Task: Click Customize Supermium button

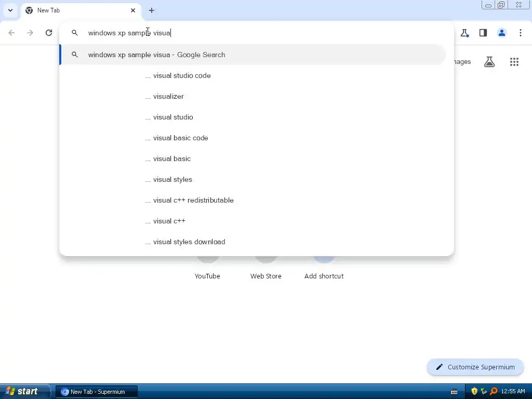Action: coord(475,367)
